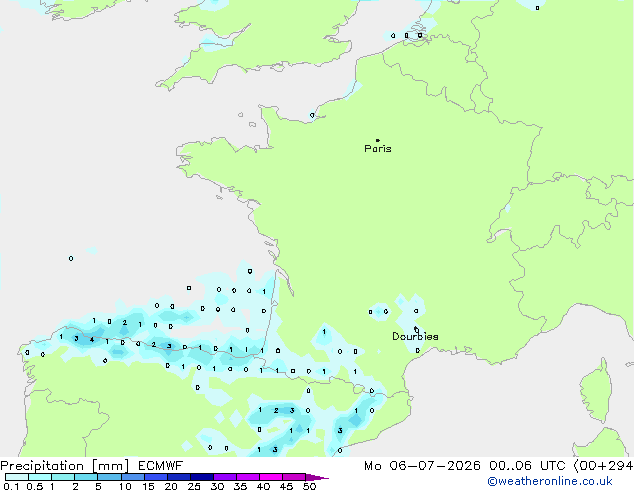634x490 pixels.
Task: Select the 40 mm magenta legend swatch
Action: (271, 477)
